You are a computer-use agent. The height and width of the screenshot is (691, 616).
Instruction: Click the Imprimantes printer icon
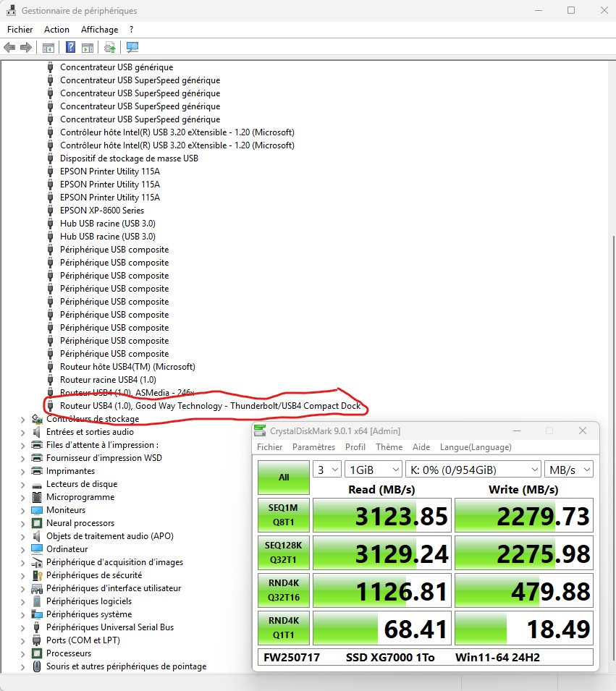pyautogui.click(x=37, y=471)
